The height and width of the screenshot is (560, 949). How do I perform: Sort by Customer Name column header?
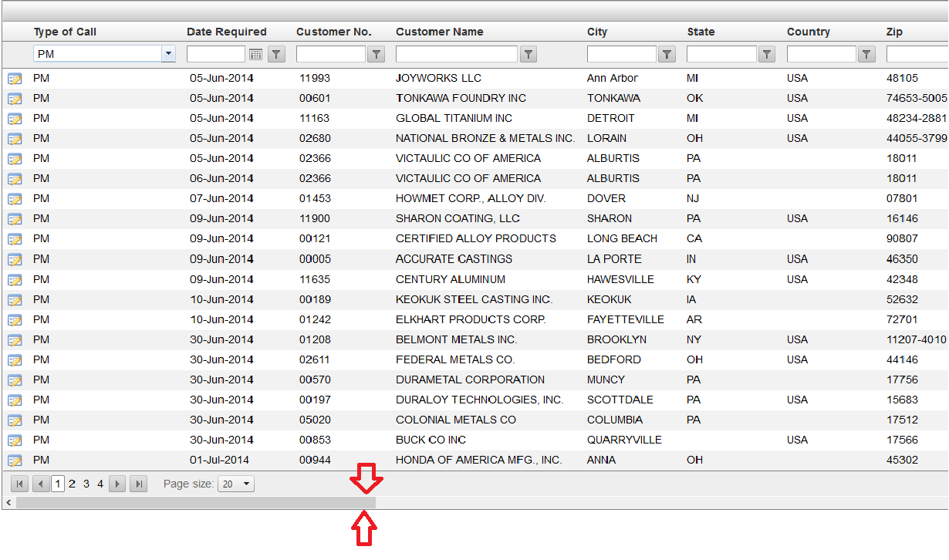pyautogui.click(x=440, y=32)
